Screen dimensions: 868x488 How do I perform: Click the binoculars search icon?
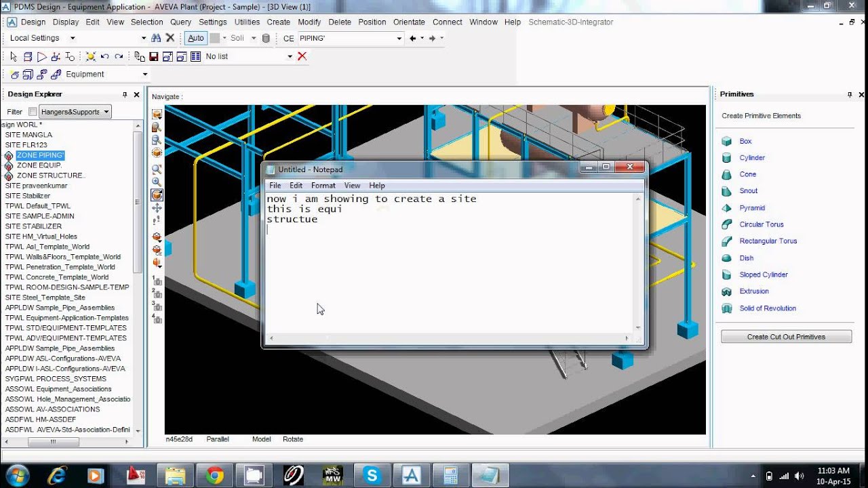click(x=157, y=38)
